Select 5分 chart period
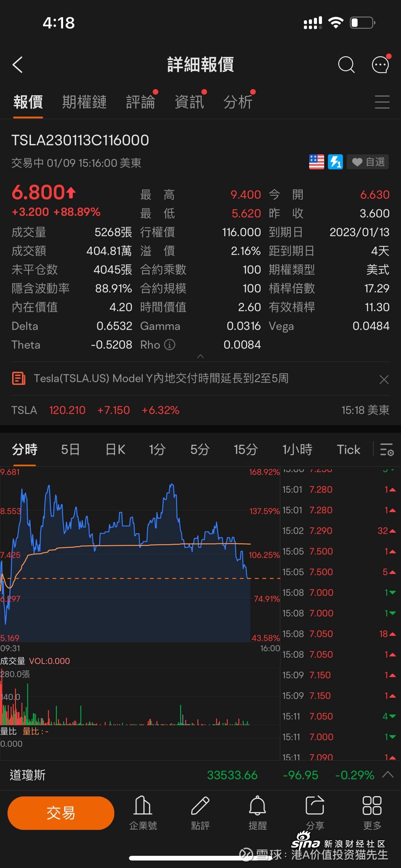This screenshot has height=868, width=401. tap(200, 450)
